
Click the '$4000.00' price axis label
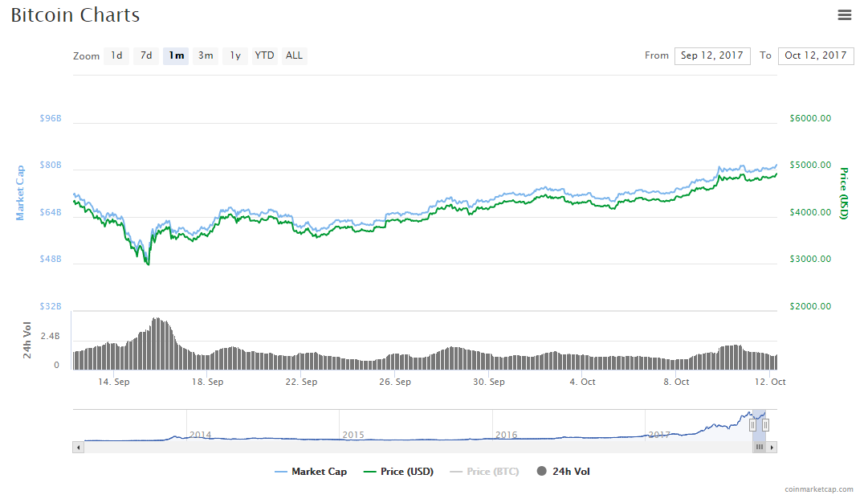(x=810, y=213)
